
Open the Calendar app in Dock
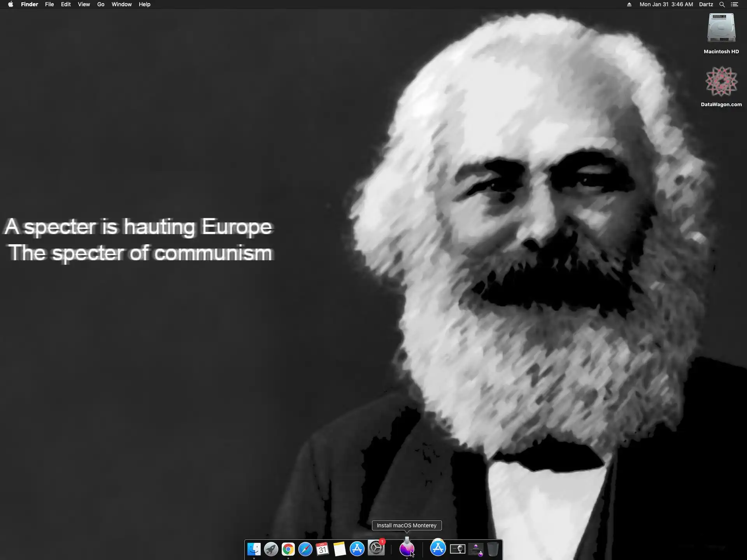point(323,549)
